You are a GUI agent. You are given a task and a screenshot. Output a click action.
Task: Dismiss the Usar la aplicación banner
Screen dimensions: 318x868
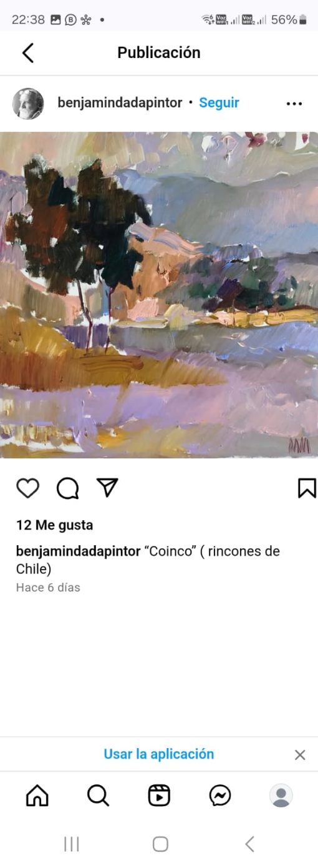[300, 754]
